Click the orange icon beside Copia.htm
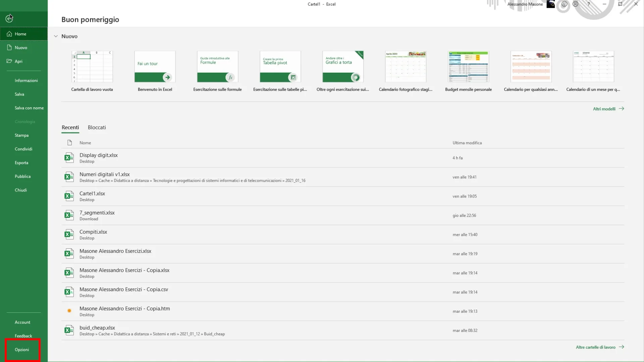Viewport: 644px width, 362px height. coord(69,311)
